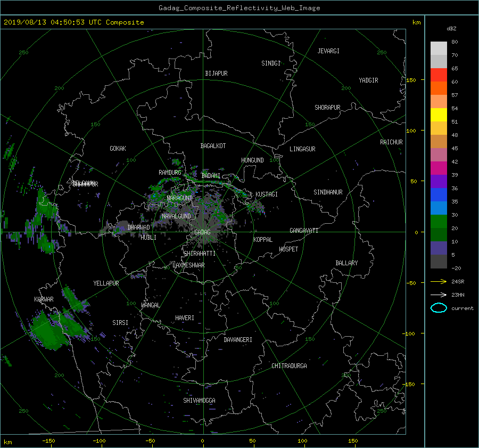Viewport: 479px width, 448px height.
Task: Click the NAVALGUND city label
Action: click(176, 216)
